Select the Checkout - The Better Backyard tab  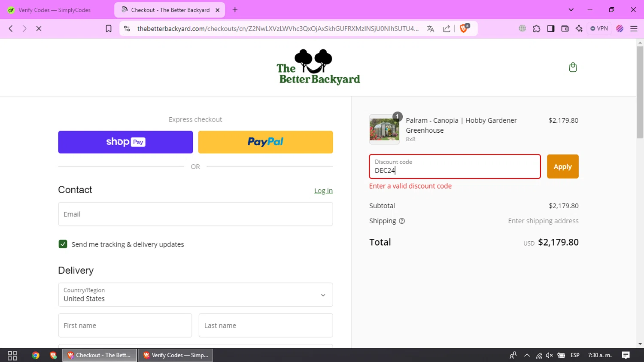pyautogui.click(x=170, y=10)
